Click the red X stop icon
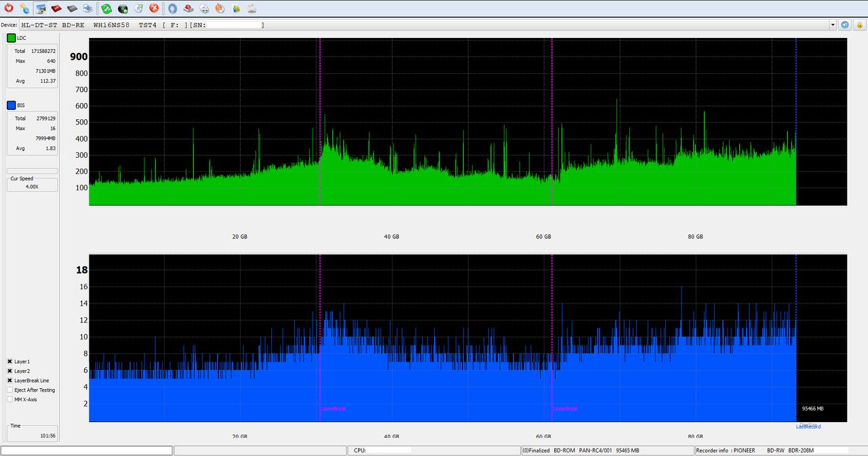This screenshot has width=868, height=456. coord(154,8)
